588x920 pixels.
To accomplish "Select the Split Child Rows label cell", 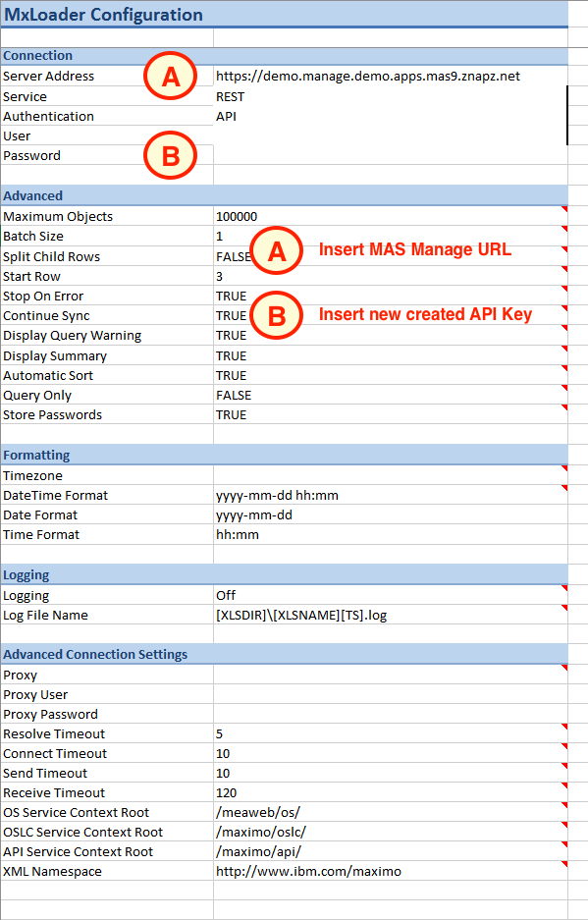I will [x=107, y=256].
